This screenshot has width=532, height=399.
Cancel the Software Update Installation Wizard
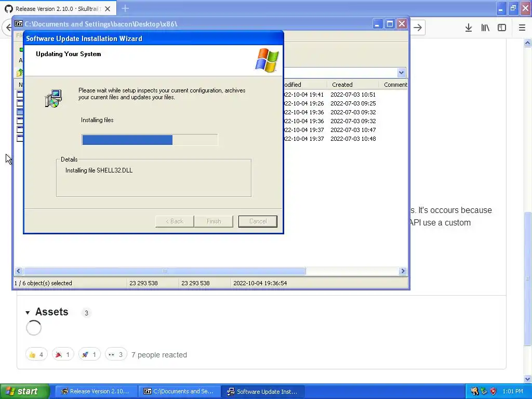[x=258, y=221]
